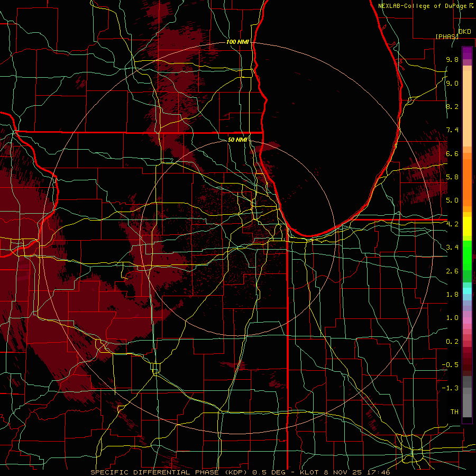Click the TH threshold label
Screen dimensions: 476x476
(x=454, y=412)
